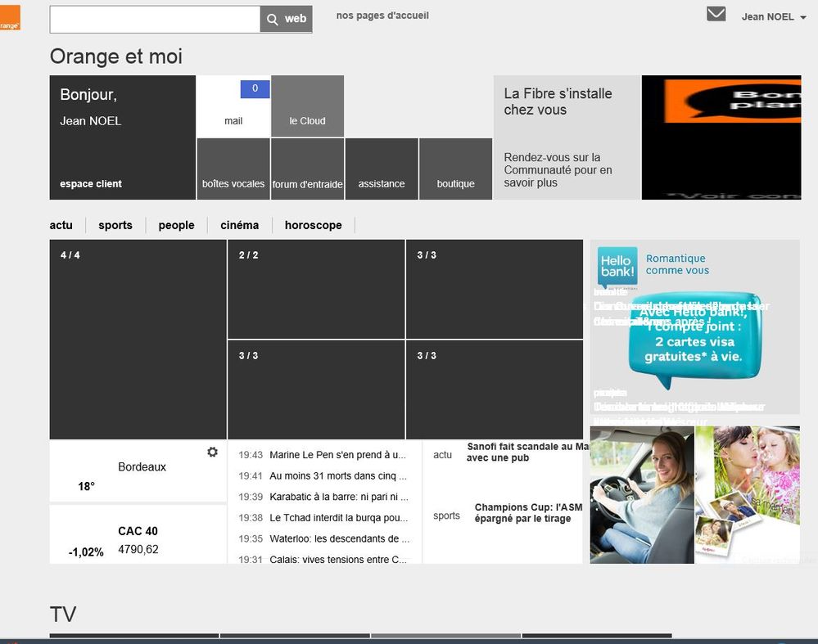Open Sanofi fait scandale article
Image resolution: width=818 pixels, height=644 pixels.
click(x=527, y=452)
